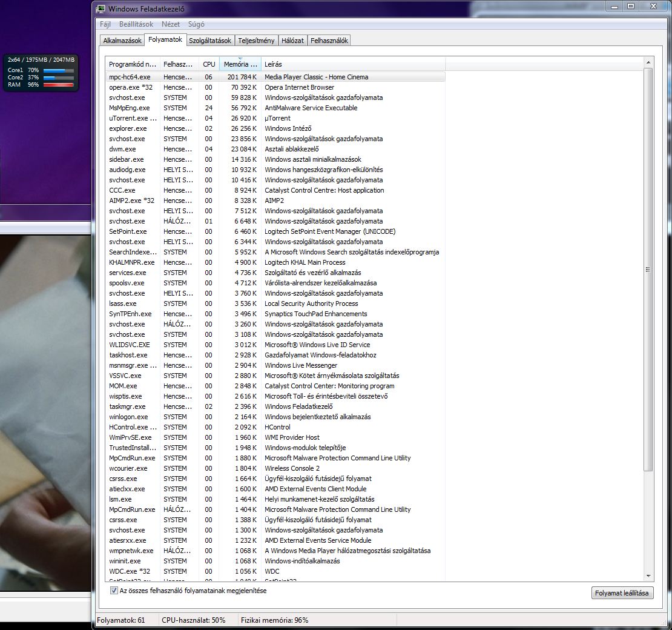The image size is (672, 630).
Task: Click the process list scrollbar thumb
Action: 648,270
